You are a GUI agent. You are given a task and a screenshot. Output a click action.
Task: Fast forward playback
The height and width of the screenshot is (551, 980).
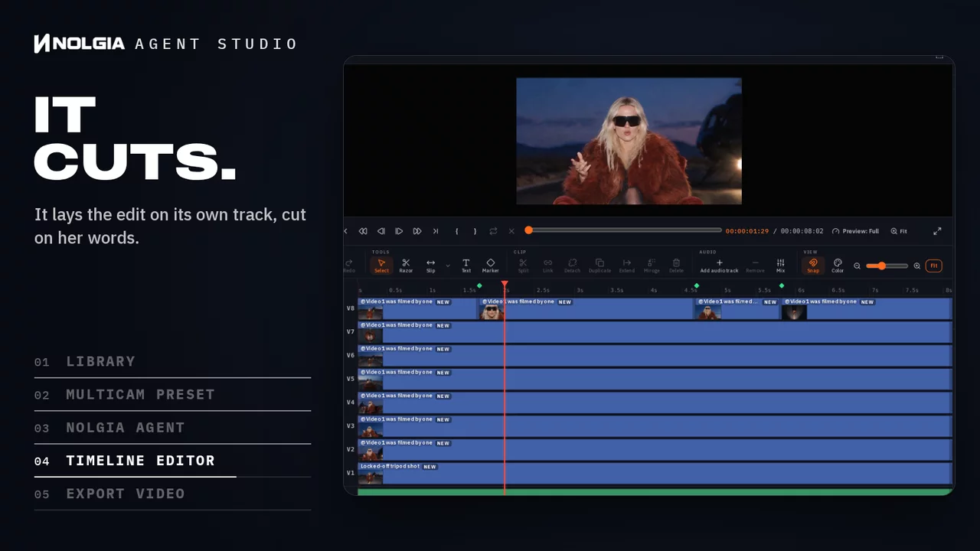[x=417, y=231]
